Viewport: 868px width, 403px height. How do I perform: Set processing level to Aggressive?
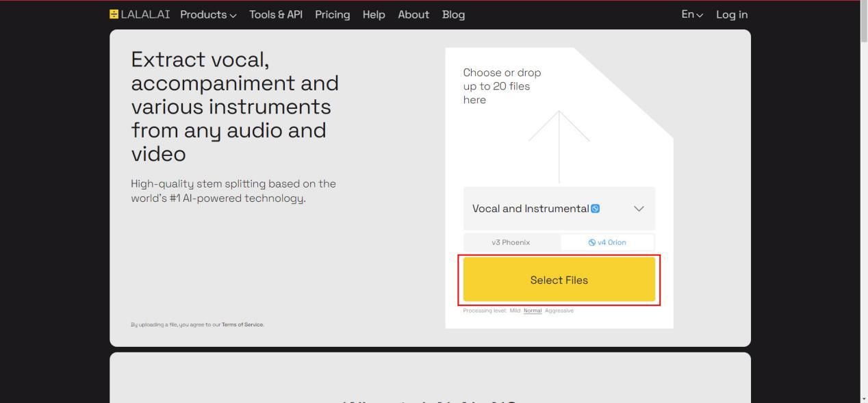(559, 311)
